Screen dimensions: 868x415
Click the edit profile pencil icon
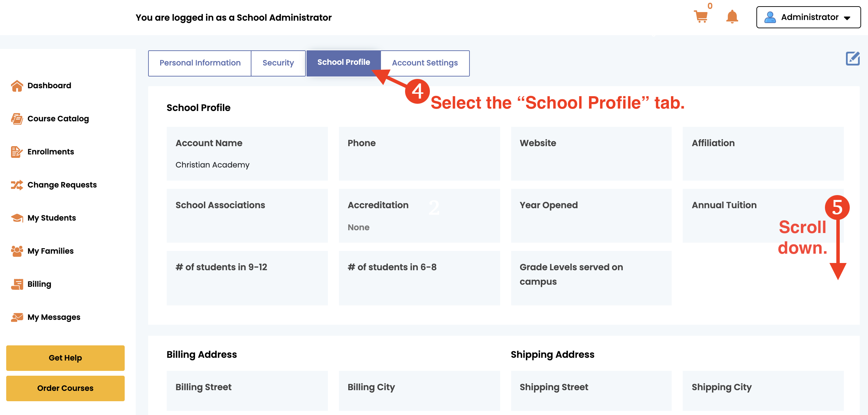(x=852, y=59)
